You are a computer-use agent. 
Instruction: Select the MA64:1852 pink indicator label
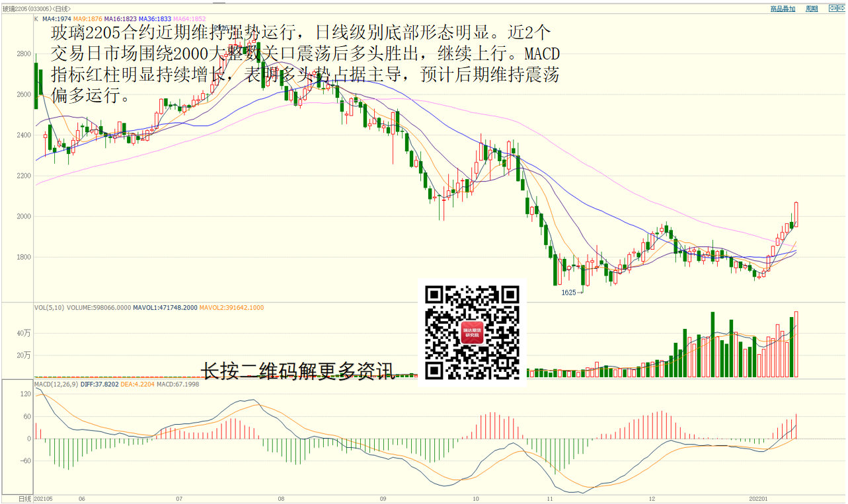pyautogui.click(x=190, y=19)
